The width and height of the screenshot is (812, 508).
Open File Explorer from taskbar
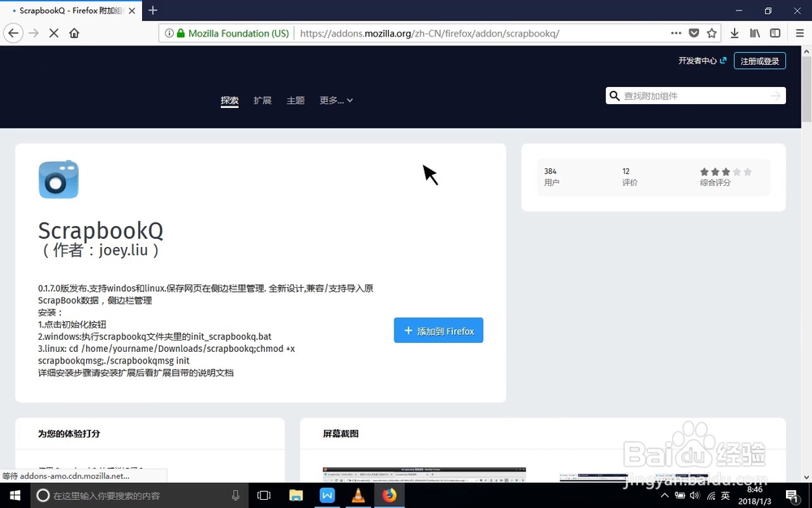[x=296, y=496]
